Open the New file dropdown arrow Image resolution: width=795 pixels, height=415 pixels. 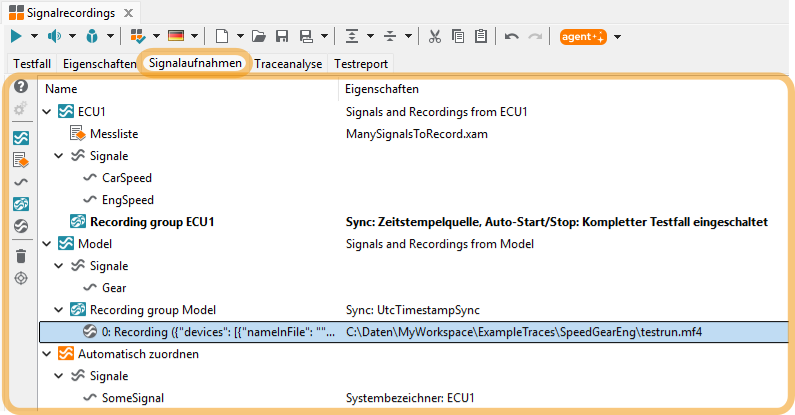click(240, 36)
